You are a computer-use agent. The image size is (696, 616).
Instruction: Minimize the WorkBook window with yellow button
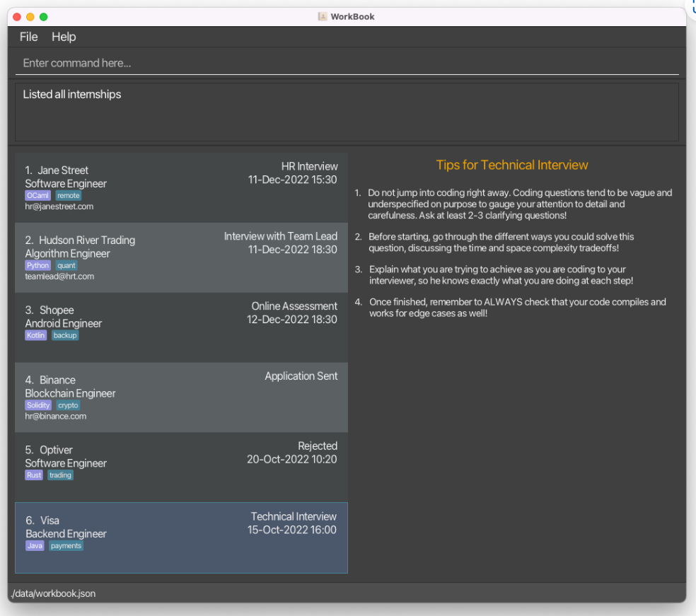coord(30,17)
